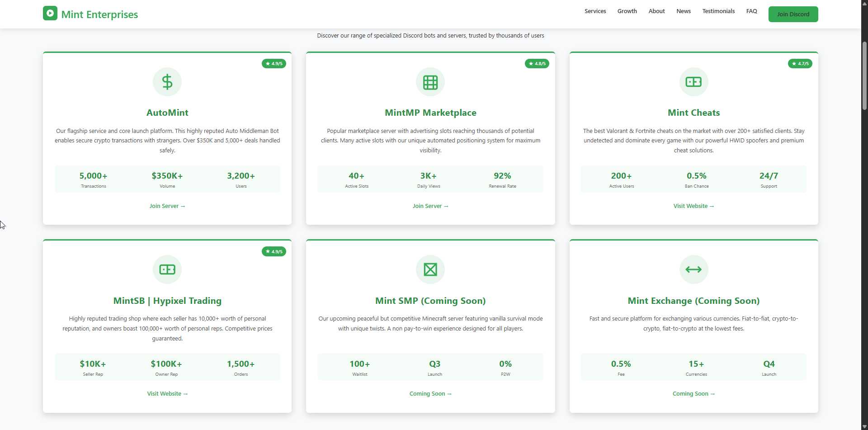
Task: Go to the About section
Action: pyautogui.click(x=656, y=11)
